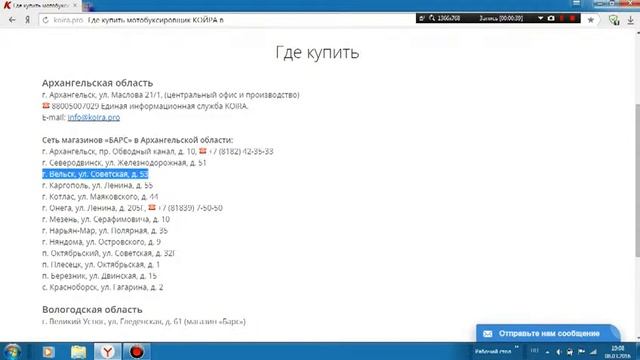640x360 pixels.
Task: Select 'г. Великий Устюг, ул. Гледенская' line
Action: click(144, 322)
